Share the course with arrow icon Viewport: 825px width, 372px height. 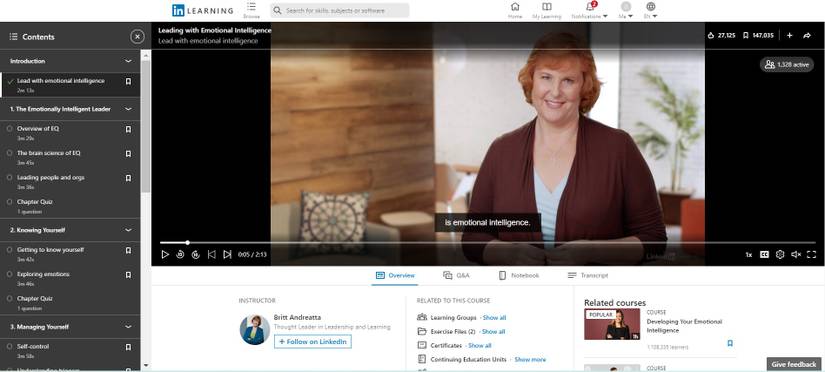click(807, 35)
